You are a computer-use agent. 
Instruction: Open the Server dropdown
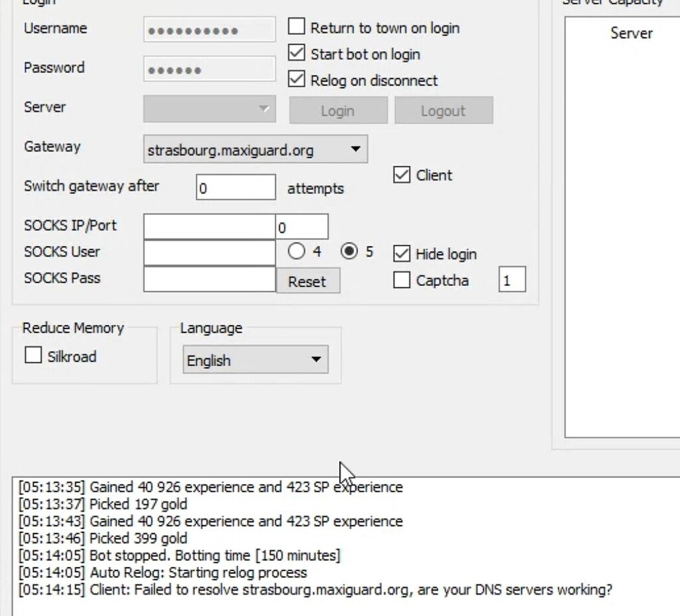click(209, 108)
